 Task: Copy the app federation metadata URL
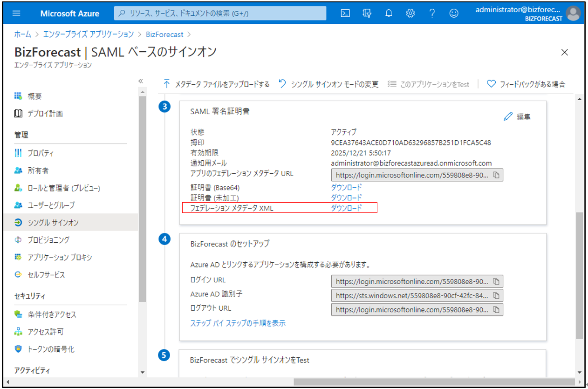tap(496, 175)
